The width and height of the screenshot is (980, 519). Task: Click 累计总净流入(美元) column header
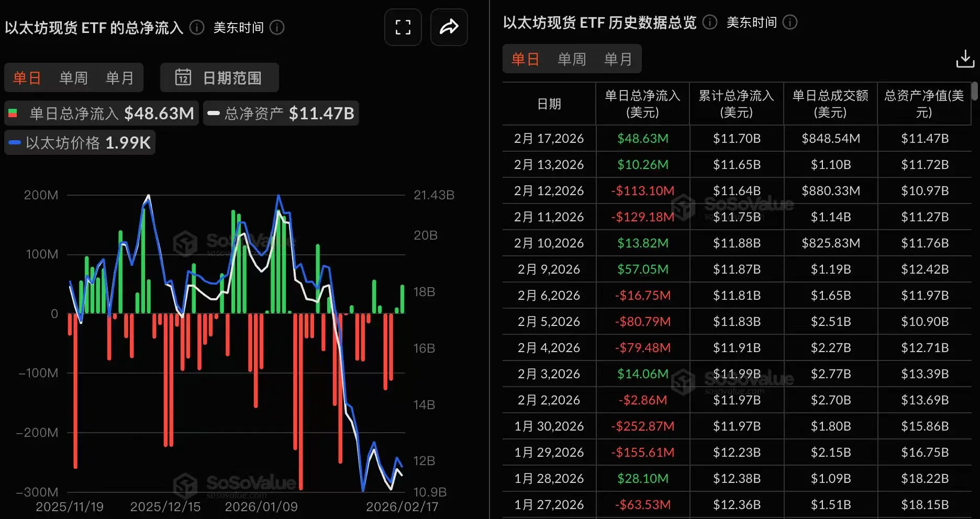click(737, 104)
